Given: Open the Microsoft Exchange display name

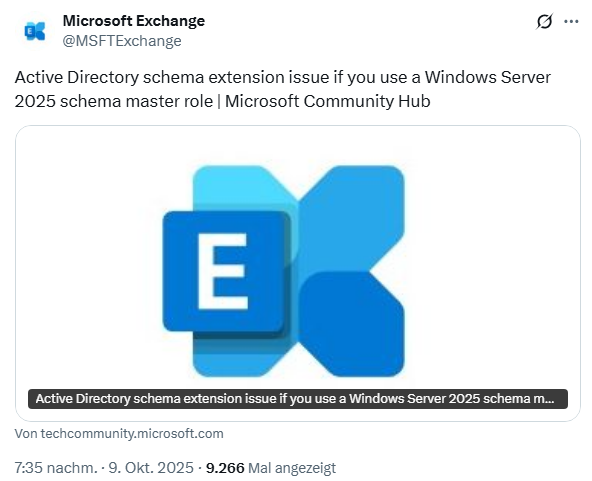Looking at the screenshot, I should [x=134, y=21].
